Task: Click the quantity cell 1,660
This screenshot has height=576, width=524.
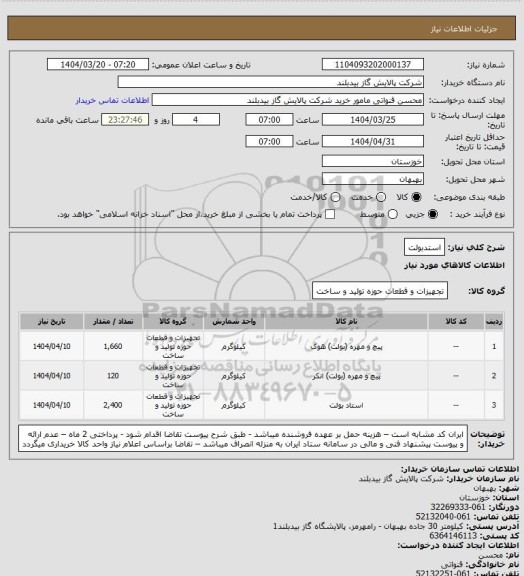Action: [113, 346]
